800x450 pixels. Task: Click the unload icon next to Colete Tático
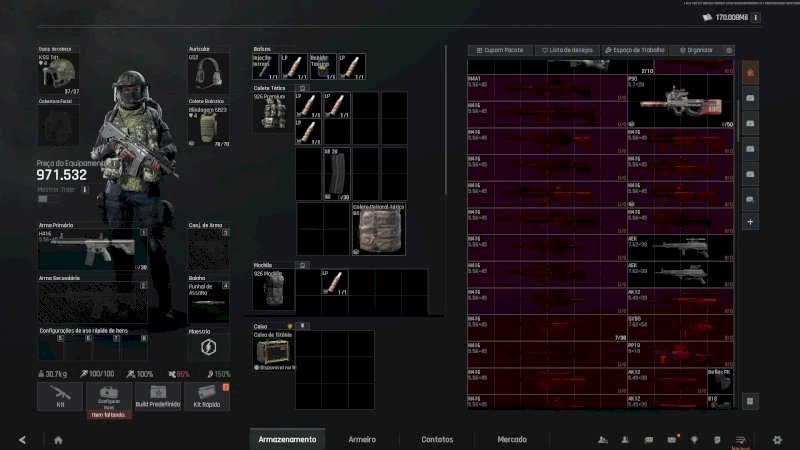coord(302,88)
